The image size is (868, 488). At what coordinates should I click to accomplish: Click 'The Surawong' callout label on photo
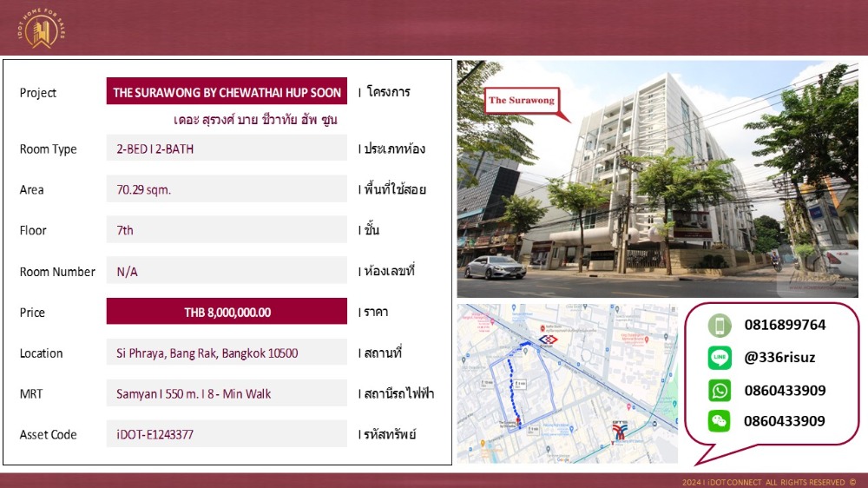pyautogui.click(x=522, y=100)
